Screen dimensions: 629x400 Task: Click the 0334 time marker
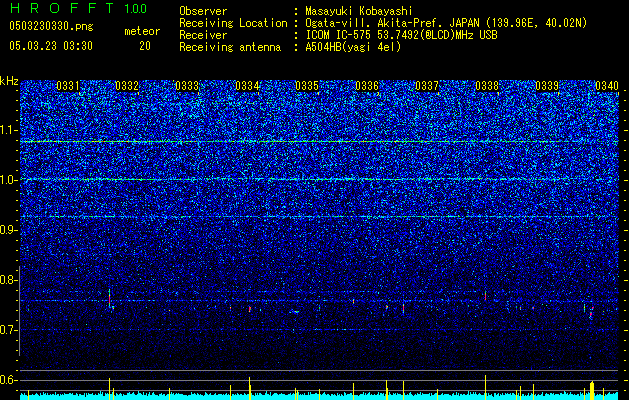pyautogui.click(x=247, y=86)
